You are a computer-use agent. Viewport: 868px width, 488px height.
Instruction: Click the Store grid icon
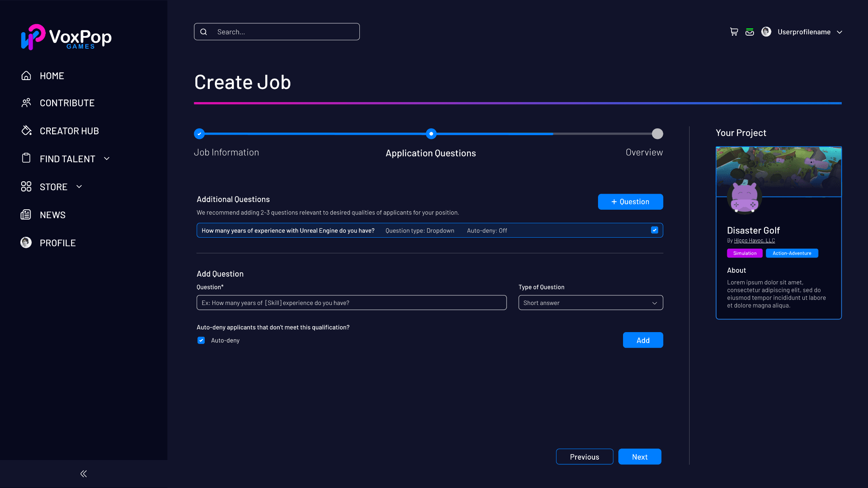[26, 187]
